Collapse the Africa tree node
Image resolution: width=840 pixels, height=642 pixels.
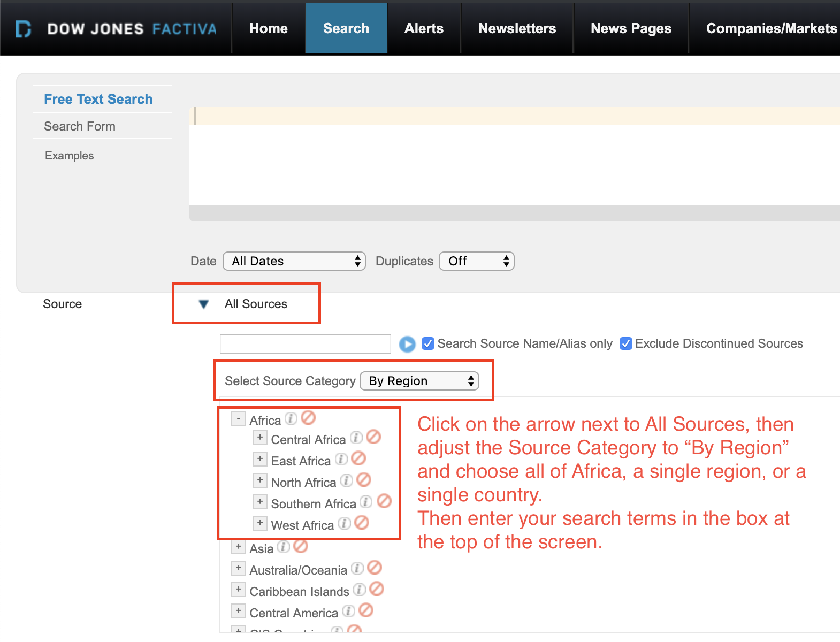pyautogui.click(x=239, y=418)
